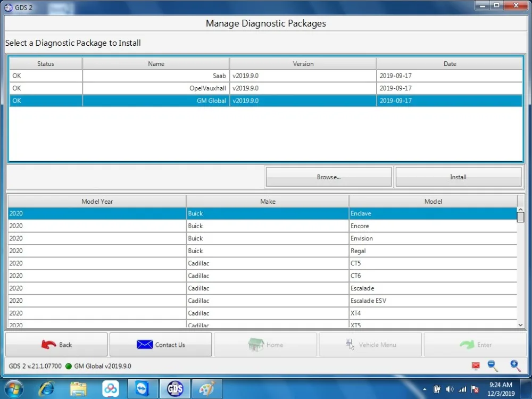Click the green Enter arrow button
532x399 pixels.
[475, 345]
